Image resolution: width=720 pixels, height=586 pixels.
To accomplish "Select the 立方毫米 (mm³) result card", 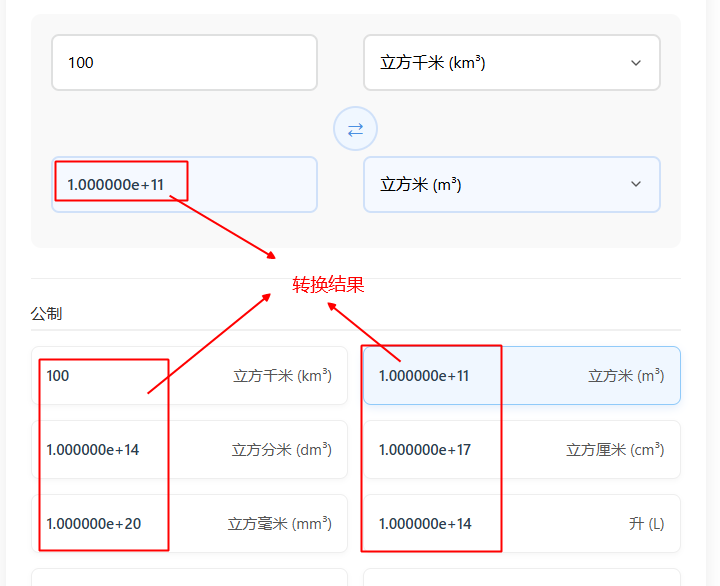I will 189,524.
